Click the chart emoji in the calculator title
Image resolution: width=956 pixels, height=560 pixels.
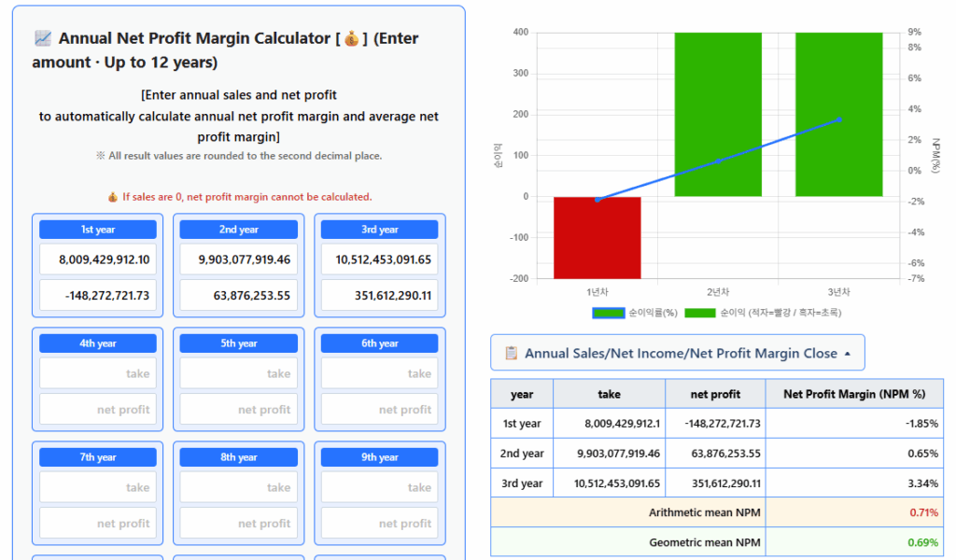pos(42,38)
